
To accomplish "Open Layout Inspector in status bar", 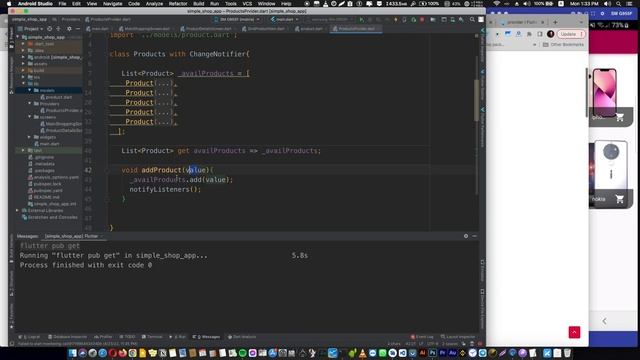I will tap(458, 337).
